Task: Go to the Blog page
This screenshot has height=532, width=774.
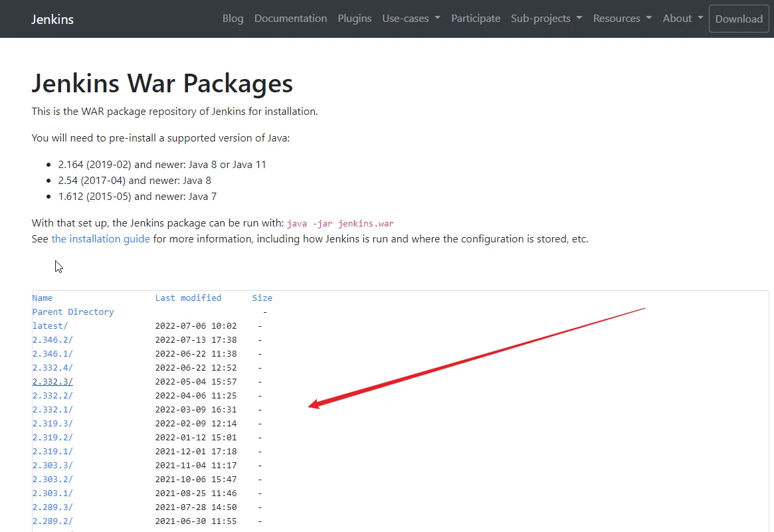Action: (x=233, y=19)
